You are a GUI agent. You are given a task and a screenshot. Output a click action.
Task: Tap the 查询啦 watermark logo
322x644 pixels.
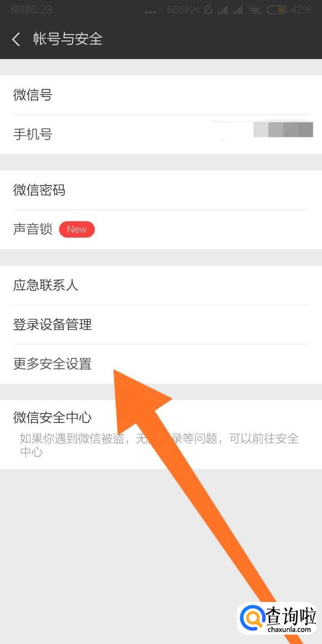click(x=278, y=619)
